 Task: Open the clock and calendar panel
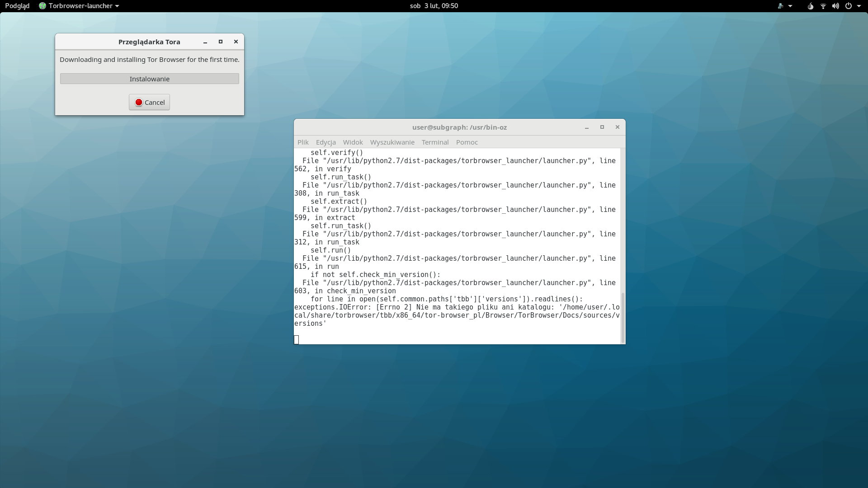point(434,6)
